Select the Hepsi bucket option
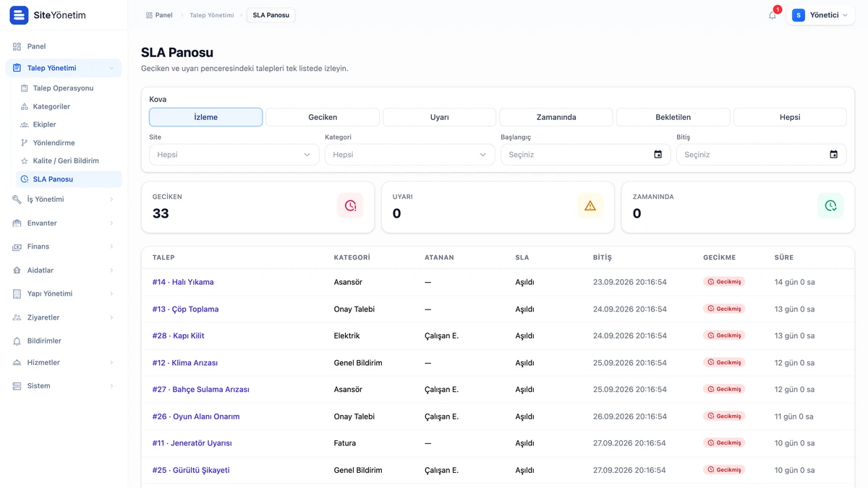 [790, 117]
